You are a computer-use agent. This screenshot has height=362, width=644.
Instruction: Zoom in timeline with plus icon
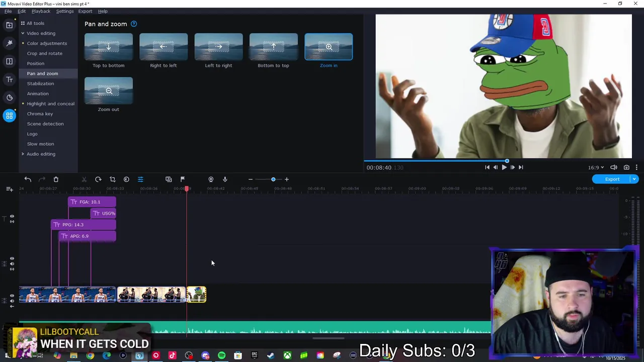[x=287, y=179]
